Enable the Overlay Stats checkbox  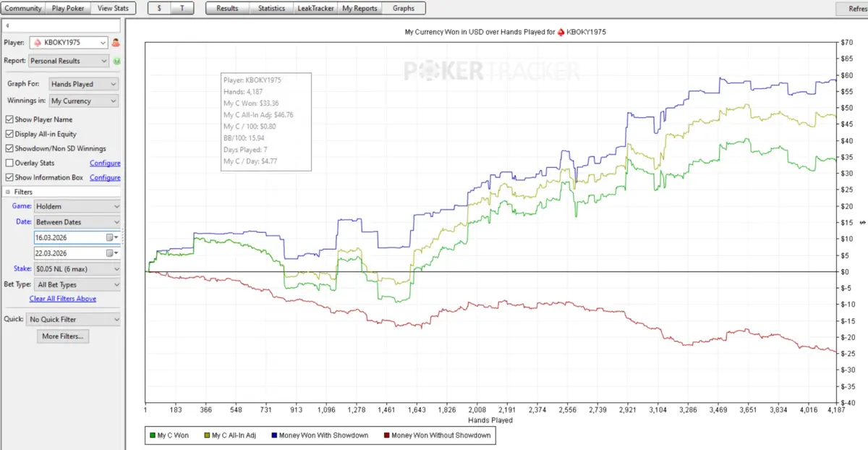click(9, 163)
